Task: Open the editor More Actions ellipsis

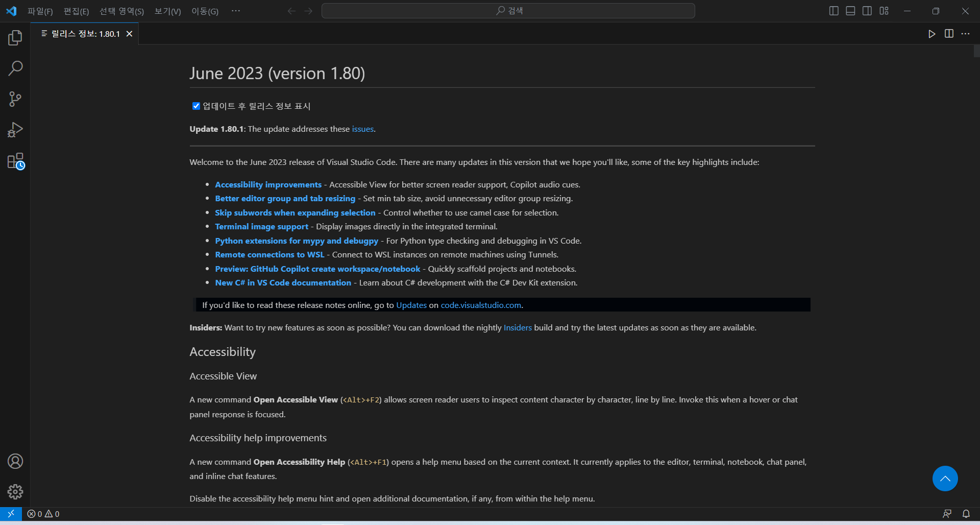Action: (965, 34)
